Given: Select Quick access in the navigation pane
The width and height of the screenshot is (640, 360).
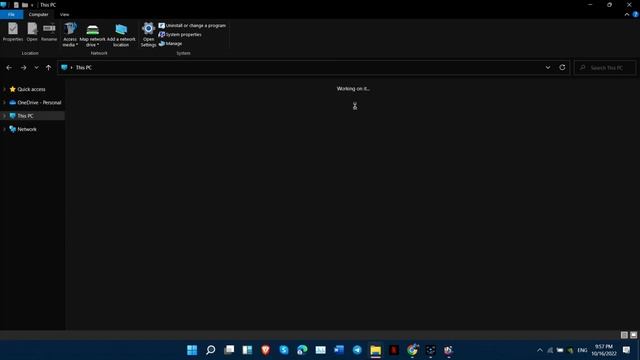Looking at the screenshot, I should coord(31,89).
